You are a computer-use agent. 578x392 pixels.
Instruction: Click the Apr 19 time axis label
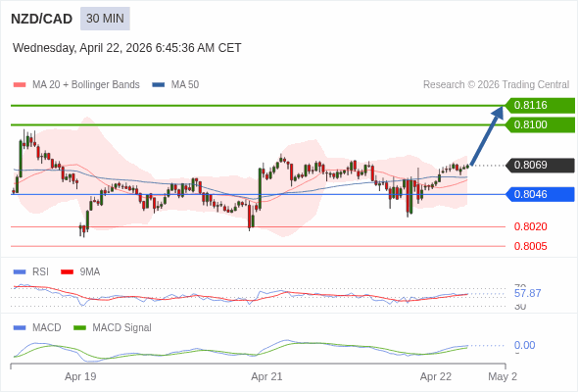[80, 377]
